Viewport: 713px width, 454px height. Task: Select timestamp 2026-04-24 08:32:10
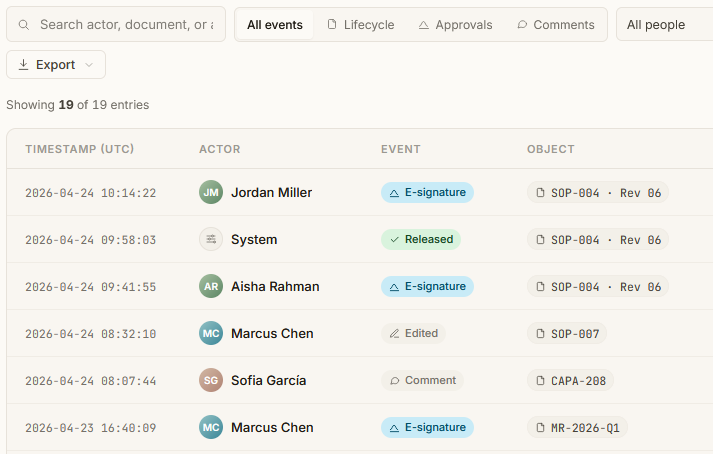click(90, 334)
